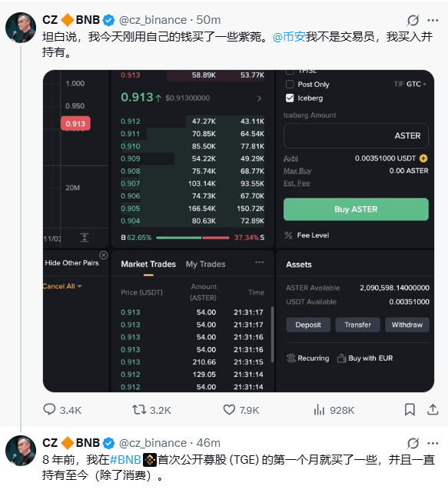Image resolution: width=448 pixels, height=493 pixels.
Task: Bookmark the first tweet
Action: [x=410, y=409]
